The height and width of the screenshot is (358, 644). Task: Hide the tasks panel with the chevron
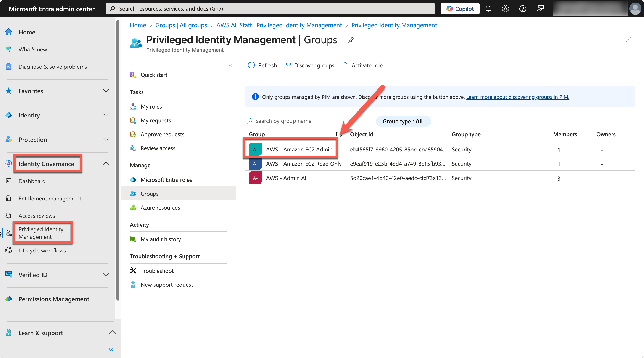point(230,65)
